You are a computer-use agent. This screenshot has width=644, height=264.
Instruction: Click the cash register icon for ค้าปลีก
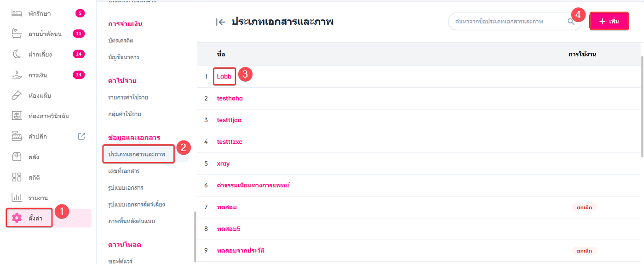pyautogui.click(x=17, y=136)
